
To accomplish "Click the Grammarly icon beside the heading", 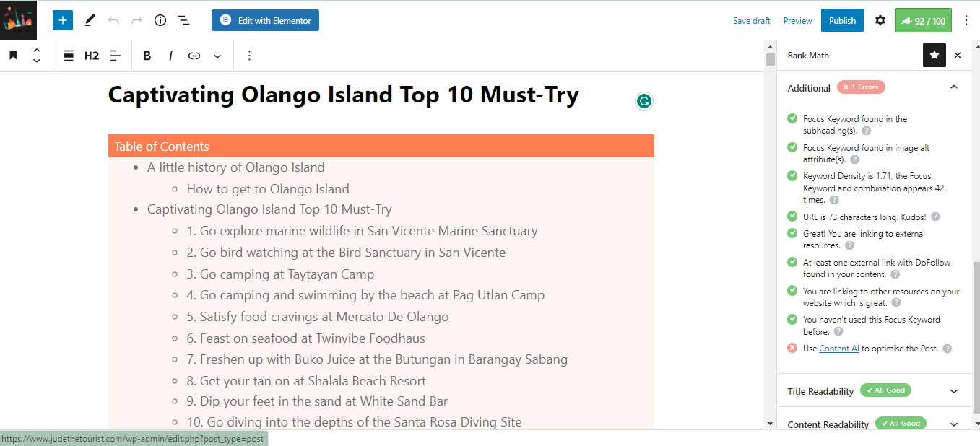I will pyautogui.click(x=643, y=101).
